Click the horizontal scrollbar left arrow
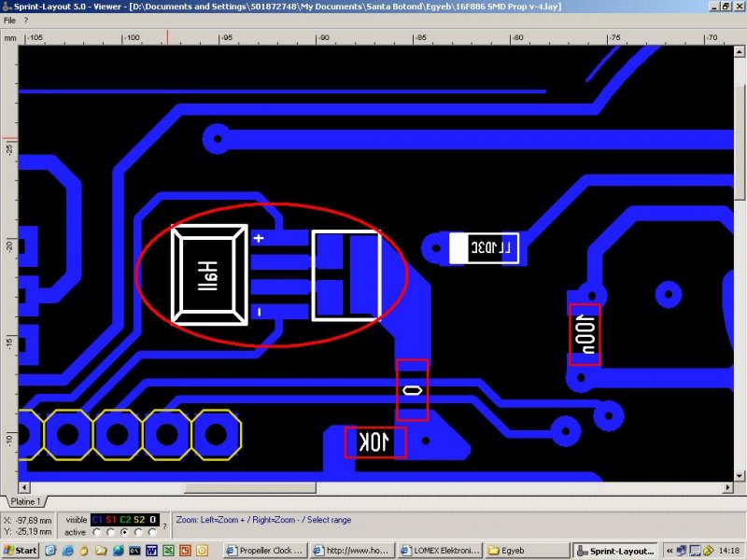The image size is (747, 560). pos(24,487)
